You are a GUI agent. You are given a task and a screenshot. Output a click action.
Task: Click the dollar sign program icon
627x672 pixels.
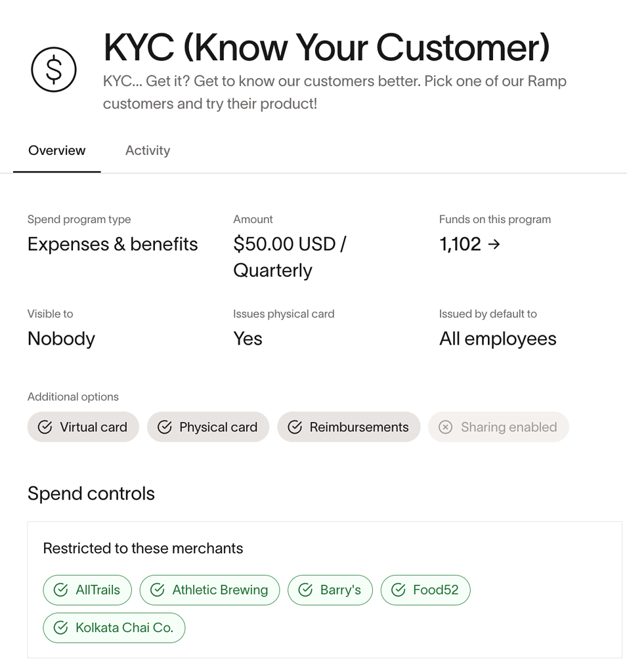tap(53, 69)
